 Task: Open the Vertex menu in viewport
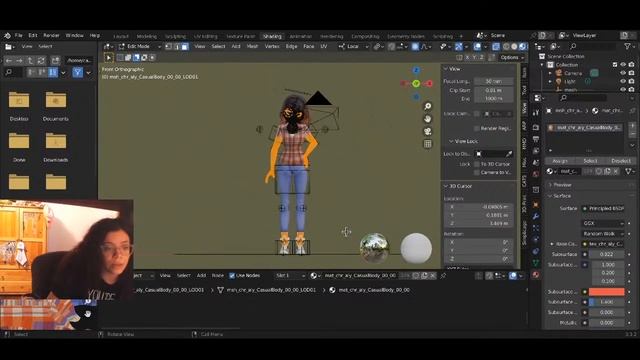[x=272, y=47]
